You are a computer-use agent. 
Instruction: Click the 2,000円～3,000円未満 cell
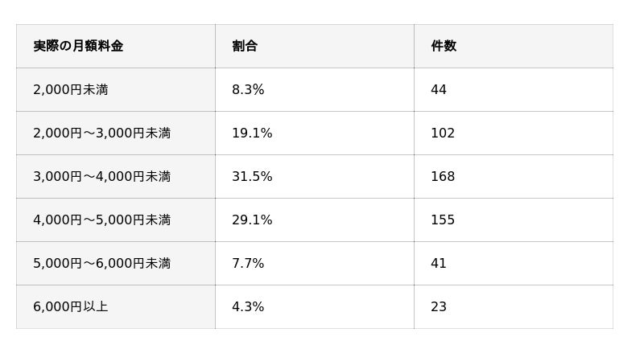coord(102,133)
